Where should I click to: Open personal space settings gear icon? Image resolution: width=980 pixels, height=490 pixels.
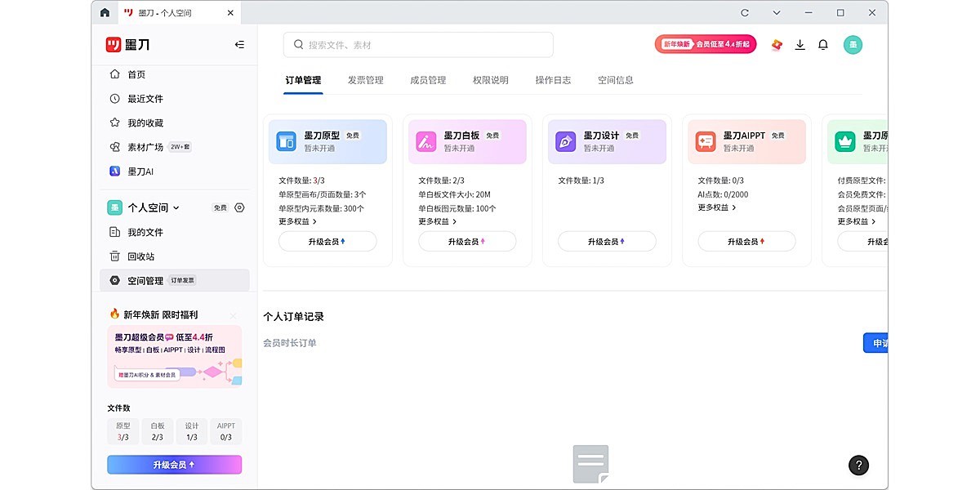238,207
